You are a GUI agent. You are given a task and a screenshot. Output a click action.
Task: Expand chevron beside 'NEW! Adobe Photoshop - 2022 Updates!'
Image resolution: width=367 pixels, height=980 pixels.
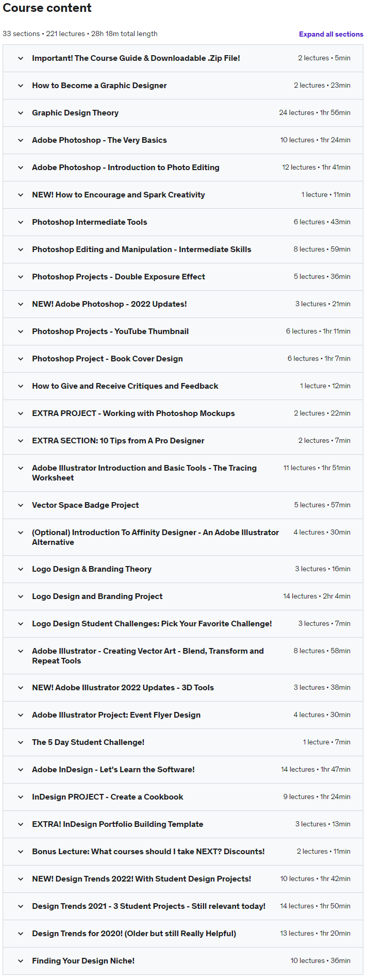[21, 304]
